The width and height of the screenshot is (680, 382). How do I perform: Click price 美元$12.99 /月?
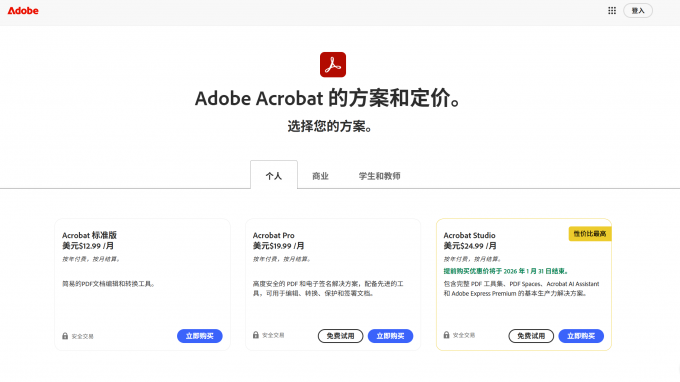pos(88,246)
